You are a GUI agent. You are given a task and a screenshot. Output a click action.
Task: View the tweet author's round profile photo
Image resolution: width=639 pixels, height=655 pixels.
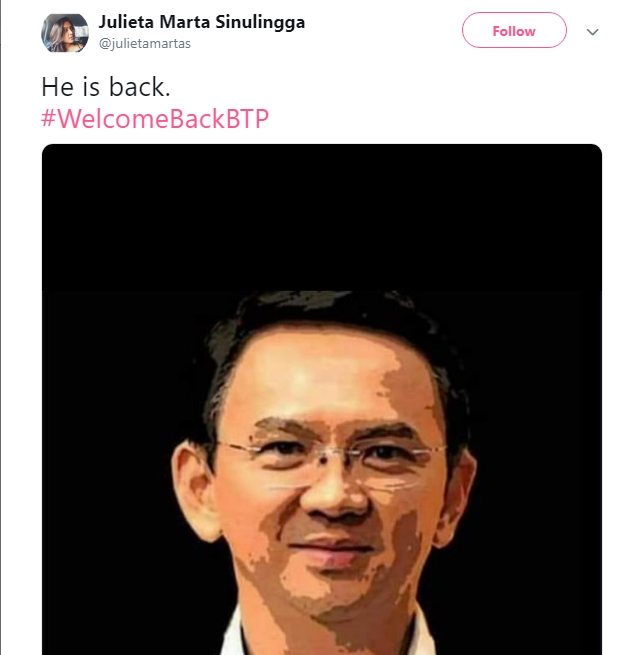(65, 33)
